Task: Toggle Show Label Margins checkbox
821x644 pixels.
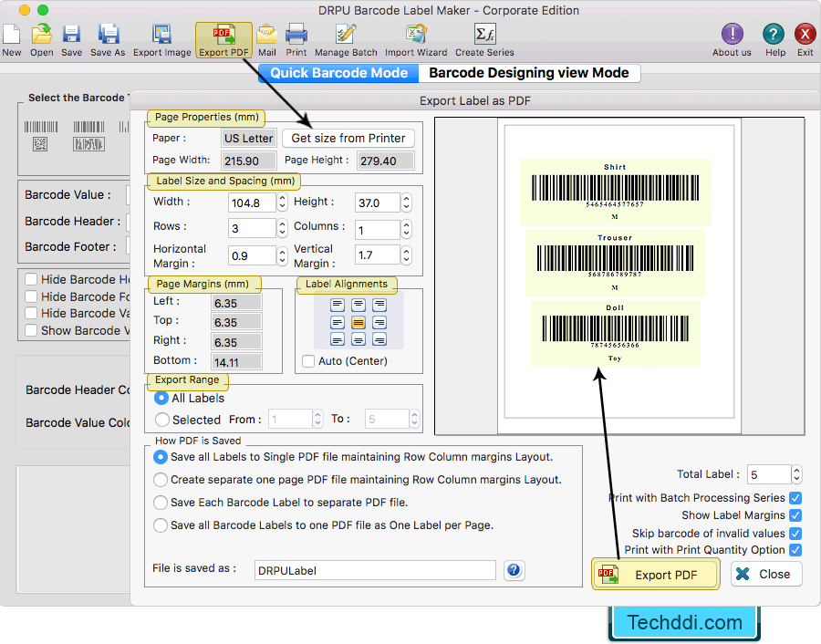Action: coord(795,515)
